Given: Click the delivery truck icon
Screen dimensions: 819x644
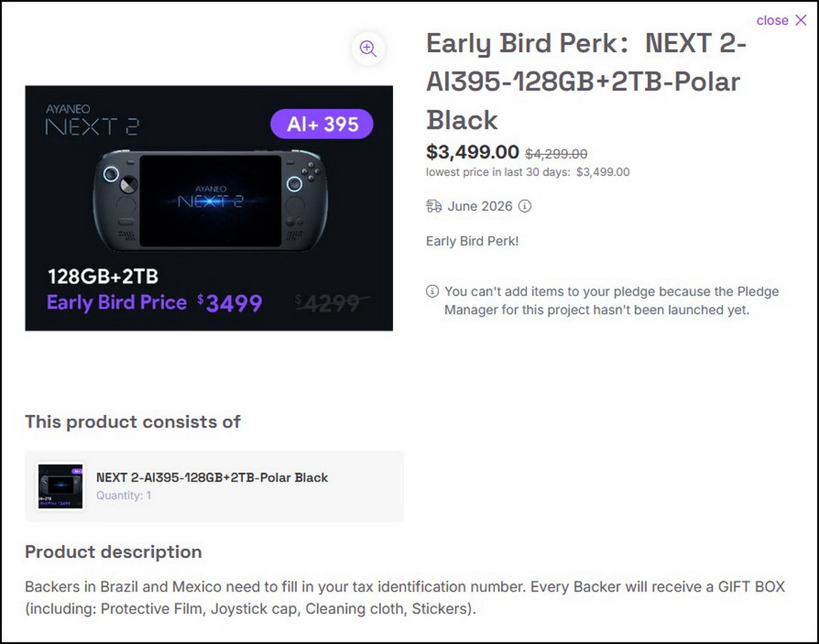Looking at the screenshot, I should 433,206.
